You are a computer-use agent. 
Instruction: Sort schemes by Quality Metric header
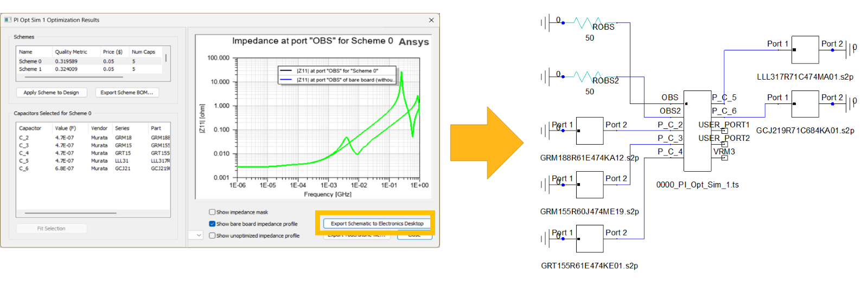(76, 52)
